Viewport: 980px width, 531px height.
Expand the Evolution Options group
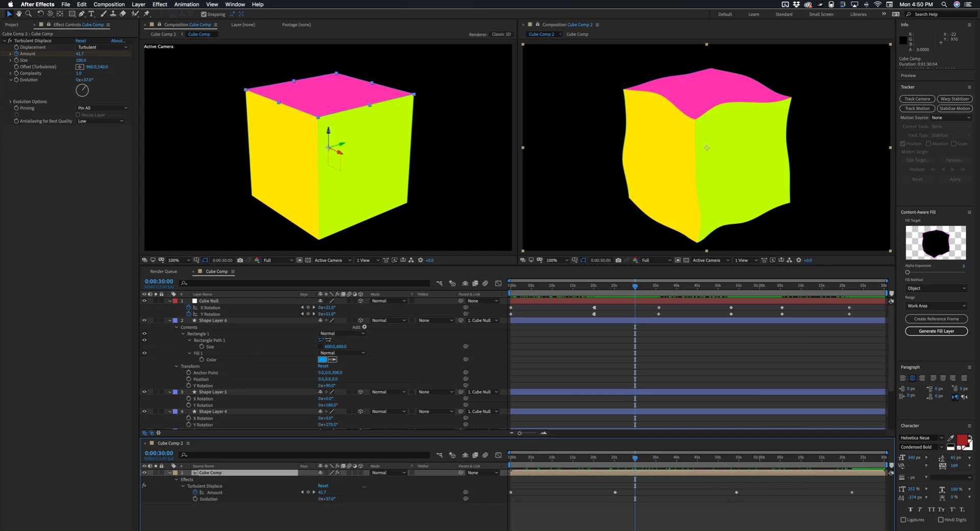tap(10, 102)
